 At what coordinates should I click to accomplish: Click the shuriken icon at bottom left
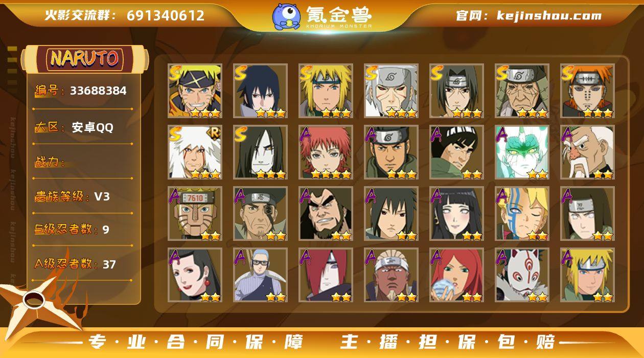tap(38, 302)
